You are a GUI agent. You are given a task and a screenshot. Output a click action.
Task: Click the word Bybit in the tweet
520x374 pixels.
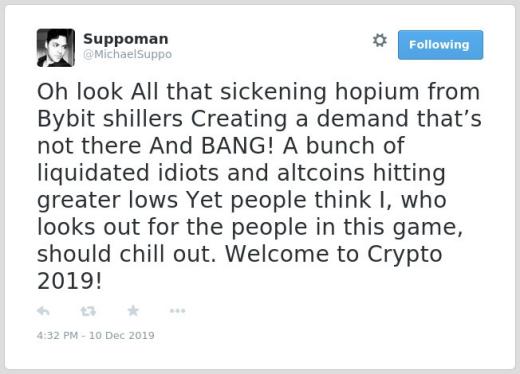coord(66,119)
